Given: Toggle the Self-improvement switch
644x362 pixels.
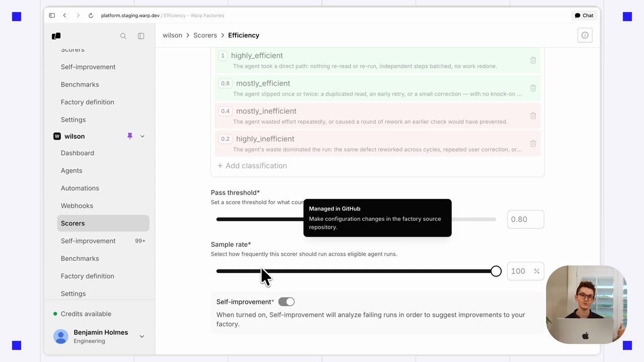Looking at the screenshot, I should [286, 302].
